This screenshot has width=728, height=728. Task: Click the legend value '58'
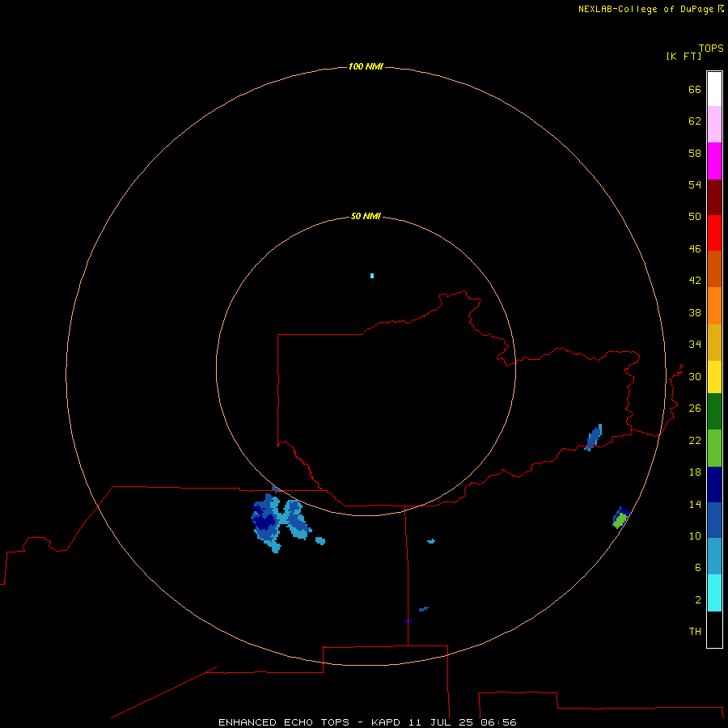(695, 153)
